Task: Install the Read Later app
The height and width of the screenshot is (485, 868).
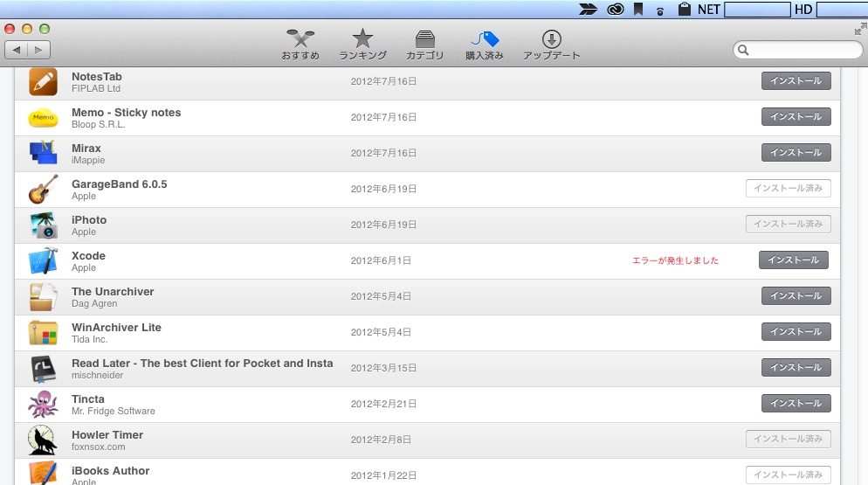Action: 796,368
